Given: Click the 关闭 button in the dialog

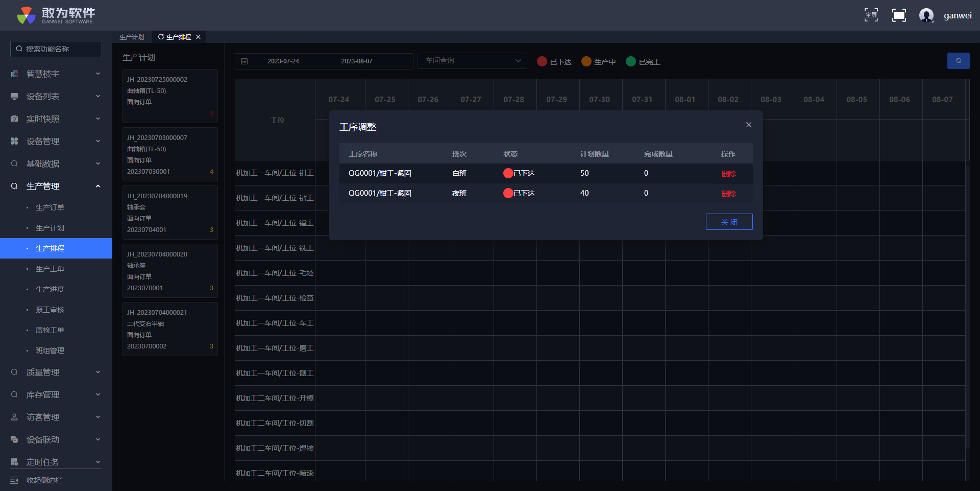Looking at the screenshot, I should coord(729,222).
